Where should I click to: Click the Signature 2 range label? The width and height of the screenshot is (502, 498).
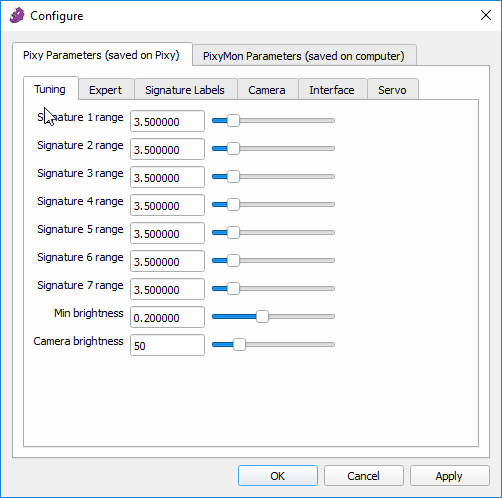click(80, 146)
